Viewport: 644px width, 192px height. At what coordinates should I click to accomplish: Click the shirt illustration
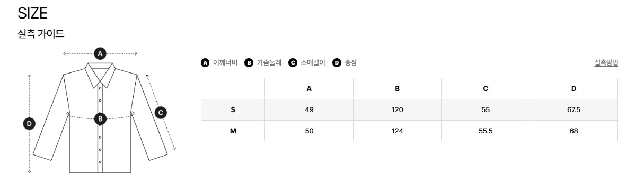100,117
